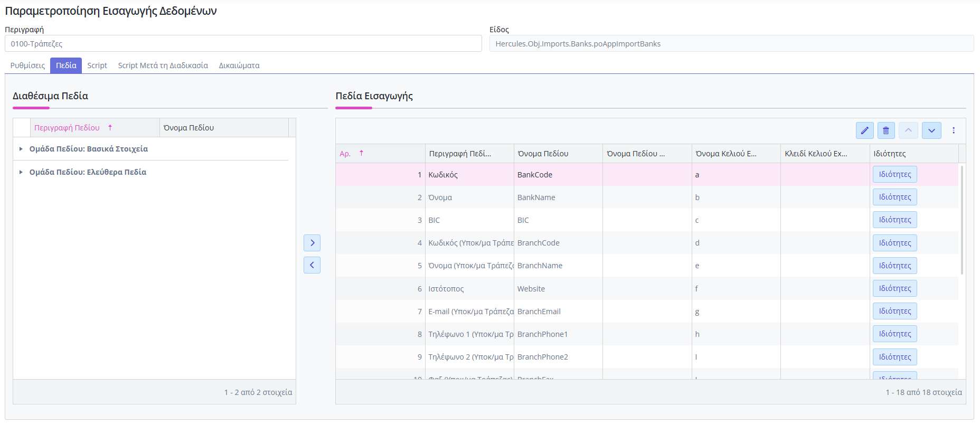Screen dimensions: 980x424
Task: Click Ιδιότητες button for BranchCode row
Action: click(x=895, y=243)
